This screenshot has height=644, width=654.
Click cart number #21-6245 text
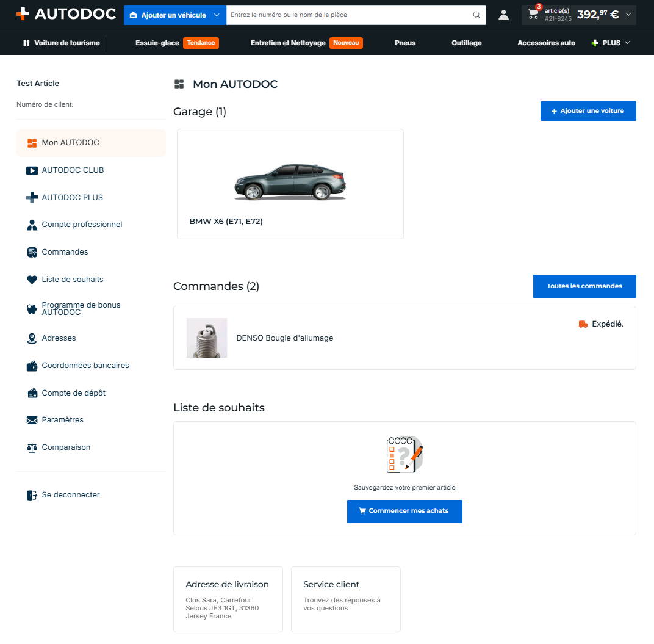click(x=558, y=19)
